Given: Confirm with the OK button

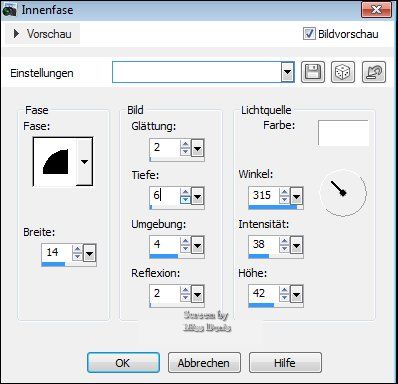Looking at the screenshot, I should click(123, 363).
